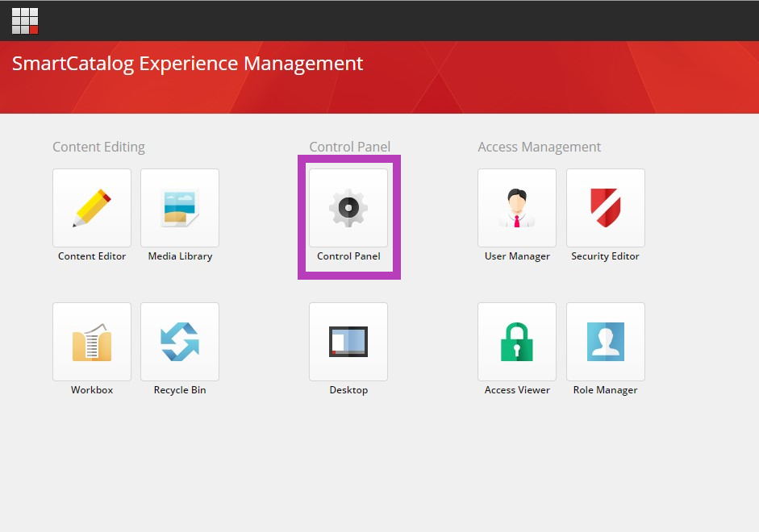Open the Recycle Bin arrows icon

[x=180, y=342]
